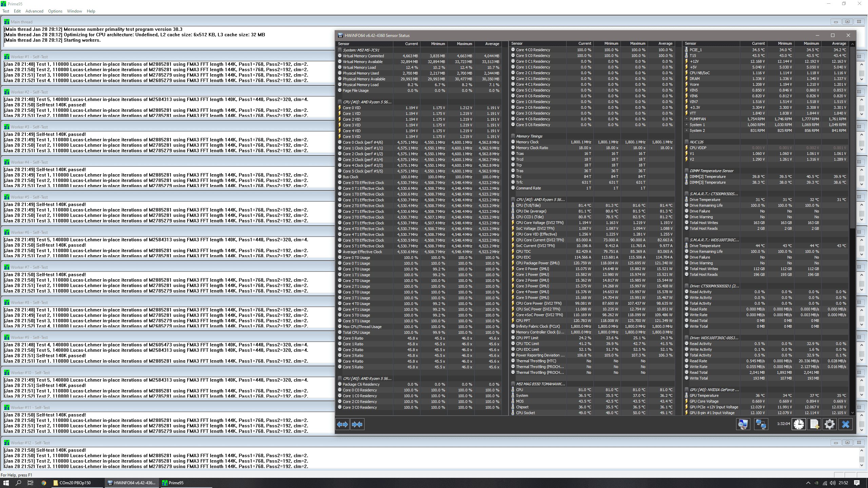Open the HWiNFO remote center network icon
868x488 pixels.
click(761, 424)
